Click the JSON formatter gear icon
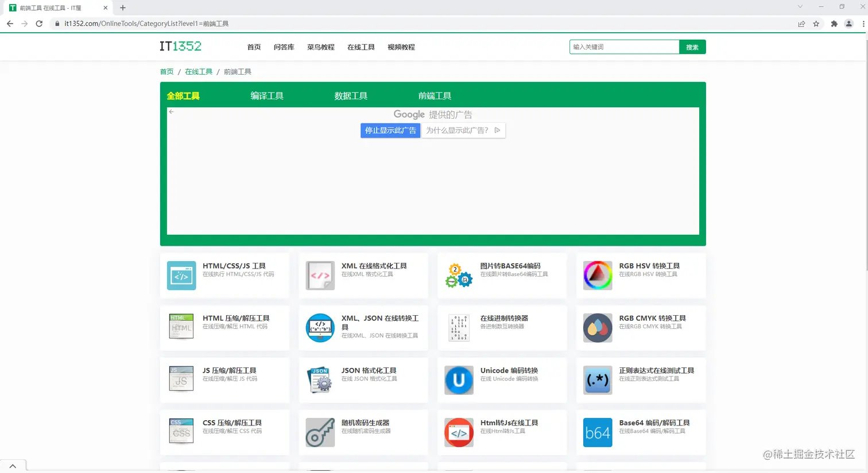Image resolution: width=868 pixels, height=473 pixels. pos(320,380)
